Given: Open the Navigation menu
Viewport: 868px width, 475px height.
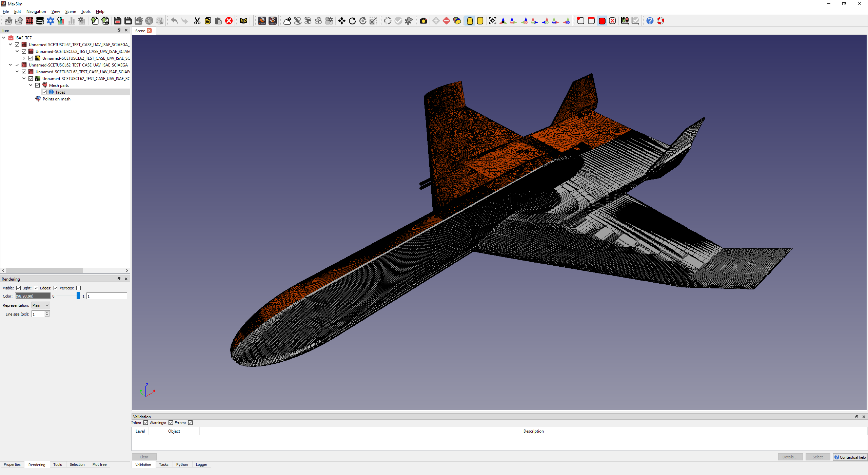Looking at the screenshot, I should 36,11.
